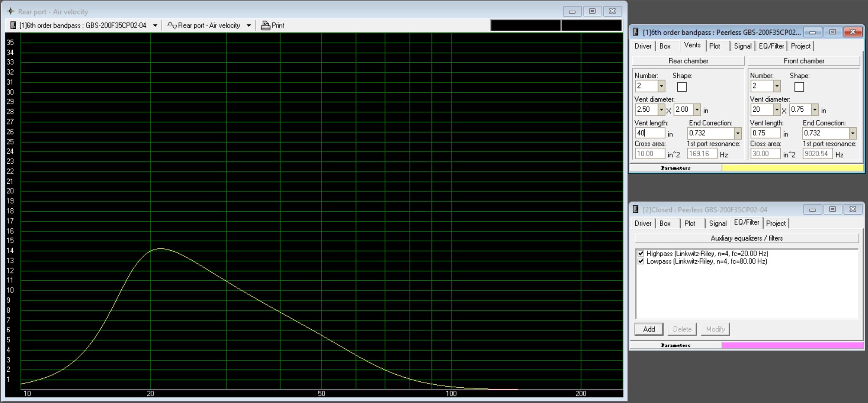The height and width of the screenshot is (403, 868).
Task: Open the Project tab in the bandpass window
Action: click(x=801, y=46)
